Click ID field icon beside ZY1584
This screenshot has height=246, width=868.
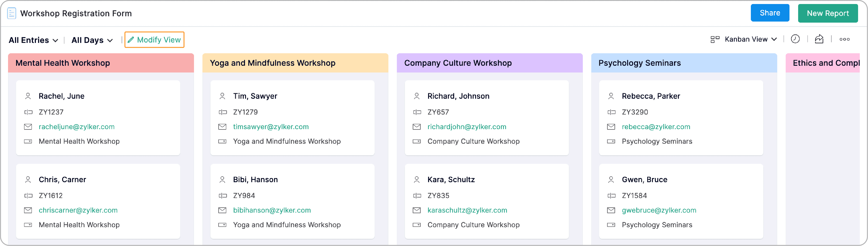[611, 196]
